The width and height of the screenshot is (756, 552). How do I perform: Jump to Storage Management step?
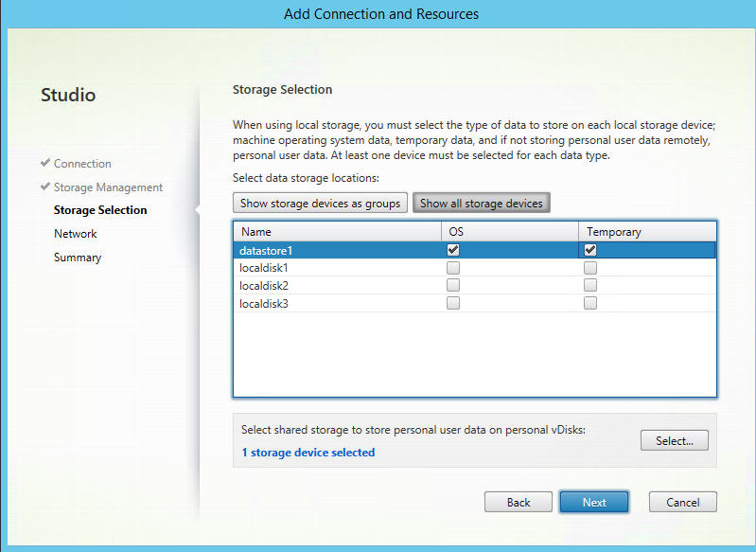(108, 187)
